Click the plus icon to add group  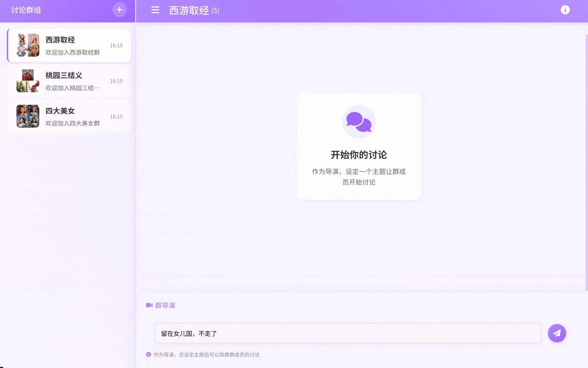(119, 10)
